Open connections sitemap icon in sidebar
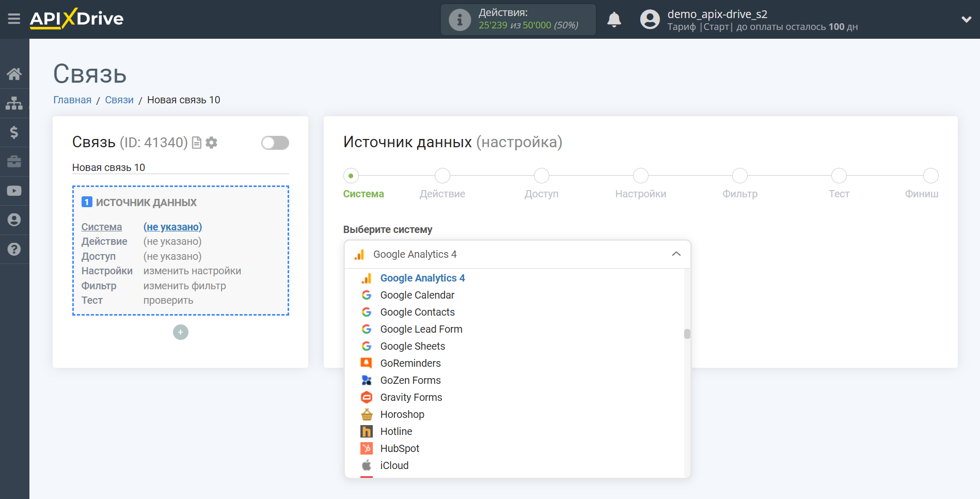980x499 pixels. coord(14,103)
